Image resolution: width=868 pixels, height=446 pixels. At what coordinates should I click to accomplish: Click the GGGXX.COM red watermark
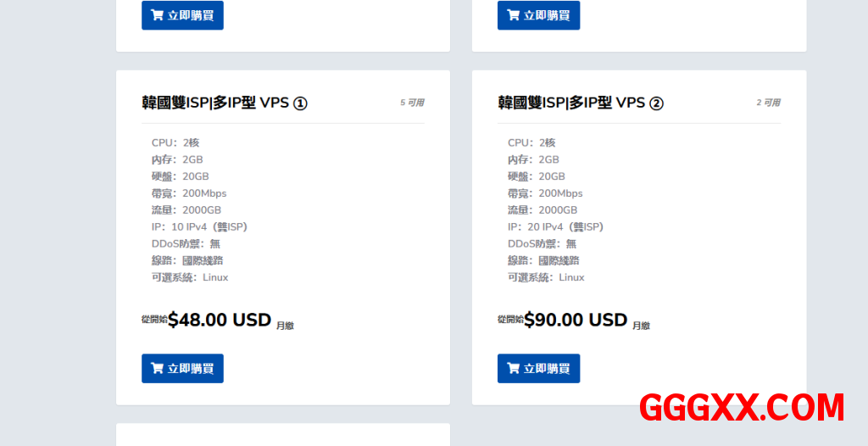click(x=742, y=408)
